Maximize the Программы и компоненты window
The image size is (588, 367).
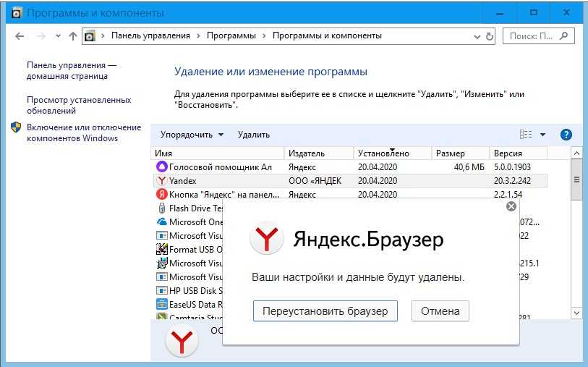tap(533, 13)
